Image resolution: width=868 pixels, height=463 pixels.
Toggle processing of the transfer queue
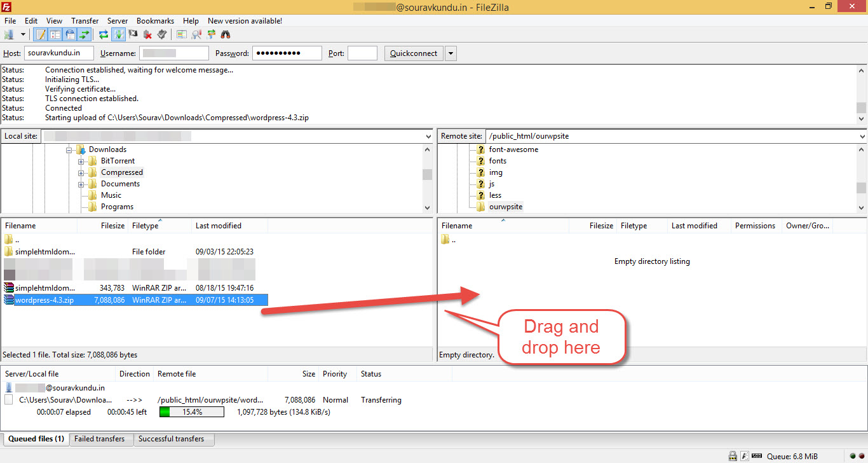click(118, 34)
